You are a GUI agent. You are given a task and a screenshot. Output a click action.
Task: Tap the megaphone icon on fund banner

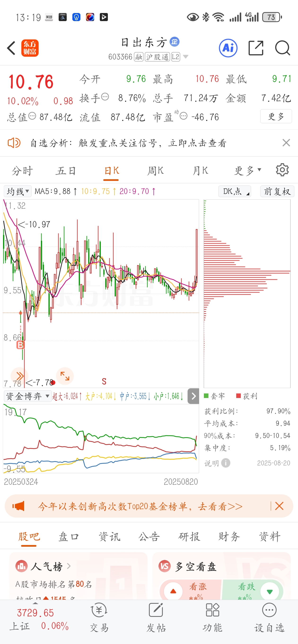pyautogui.click(x=18, y=506)
